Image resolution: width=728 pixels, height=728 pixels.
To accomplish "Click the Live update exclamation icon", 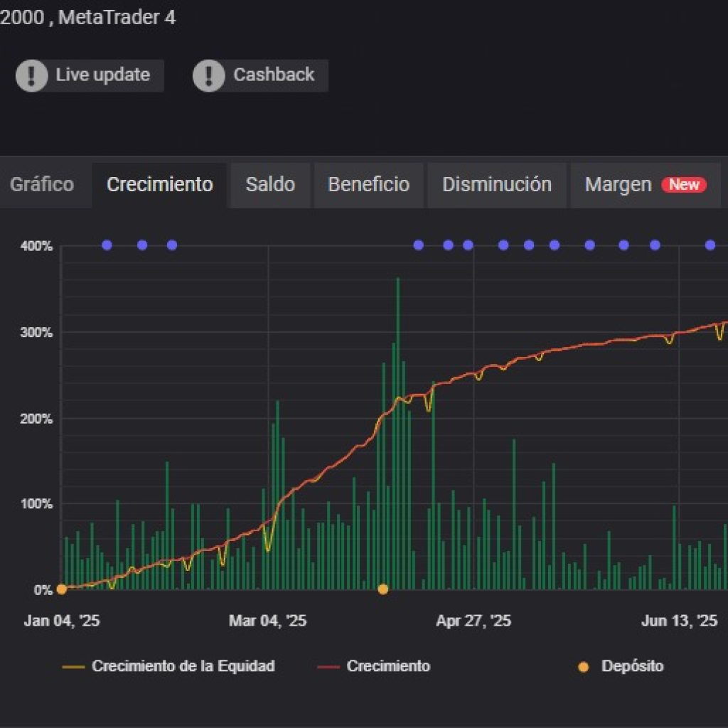I will coord(32,75).
